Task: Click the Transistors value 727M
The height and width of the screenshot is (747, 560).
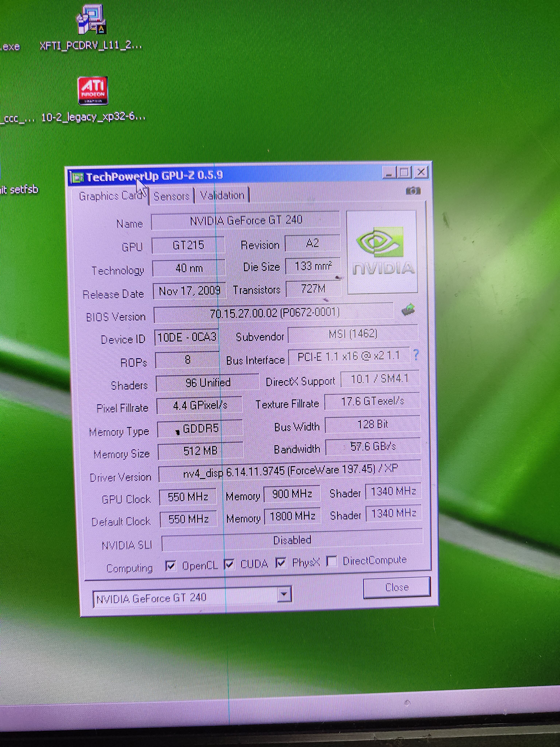Action: [x=313, y=289]
